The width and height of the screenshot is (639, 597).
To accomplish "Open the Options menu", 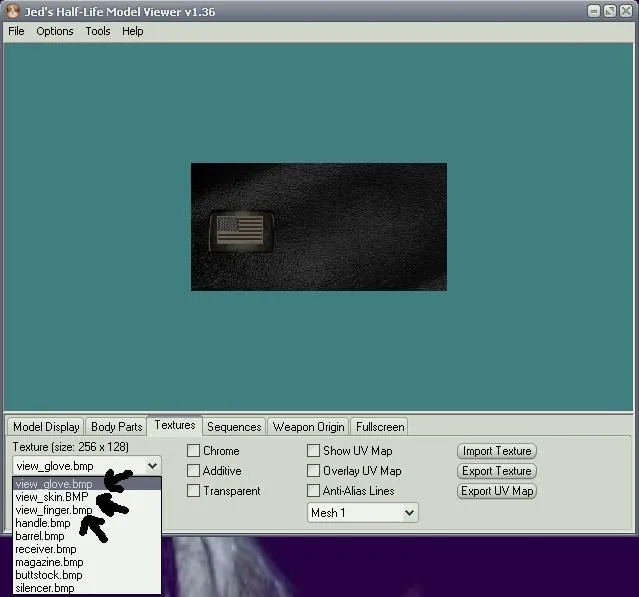I will (55, 31).
